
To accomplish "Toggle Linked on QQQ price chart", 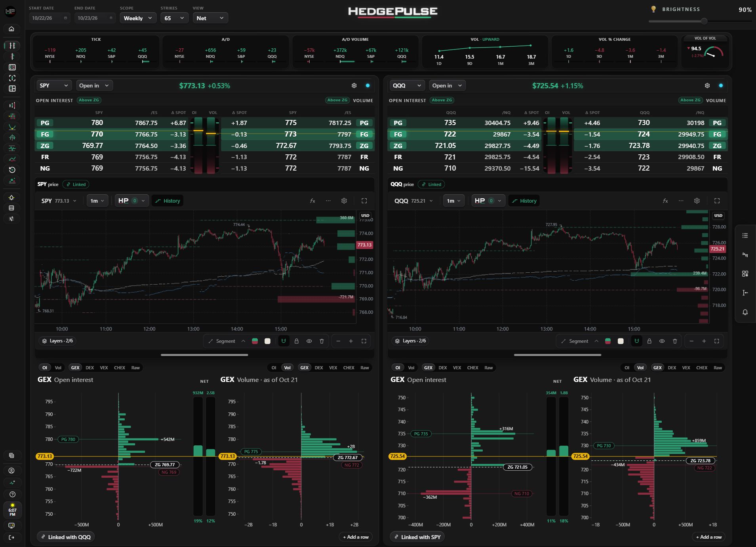I will [x=431, y=184].
